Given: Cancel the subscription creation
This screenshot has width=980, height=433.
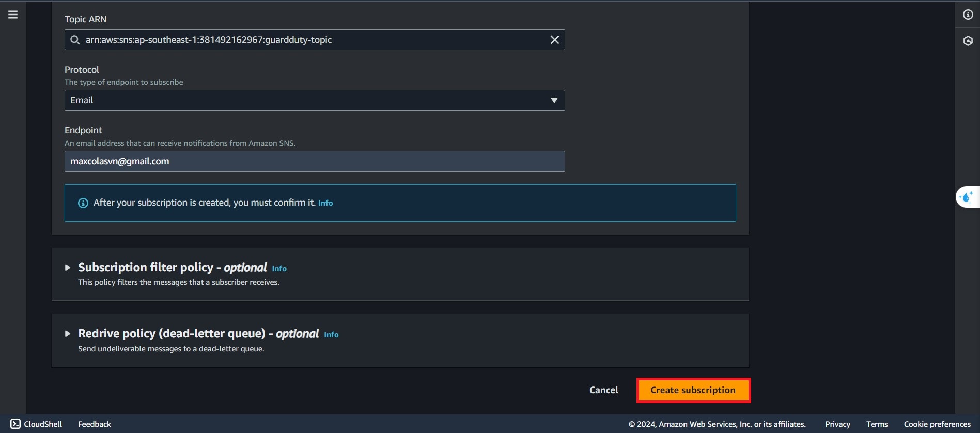Looking at the screenshot, I should point(603,390).
